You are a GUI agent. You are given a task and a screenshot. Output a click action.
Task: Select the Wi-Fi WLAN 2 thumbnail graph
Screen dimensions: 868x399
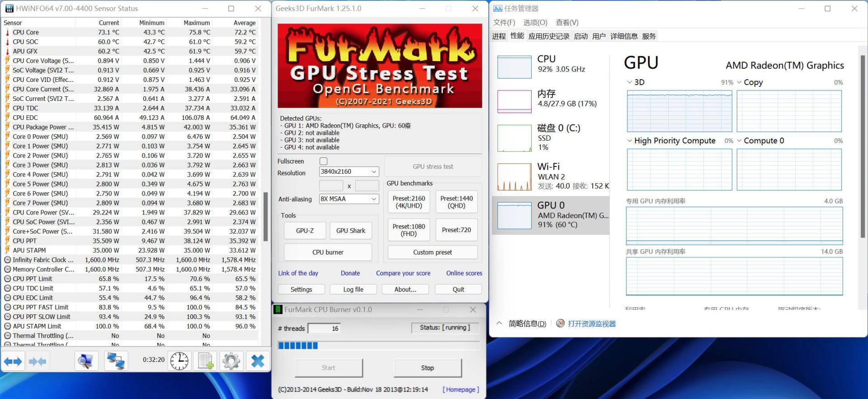tap(514, 177)
